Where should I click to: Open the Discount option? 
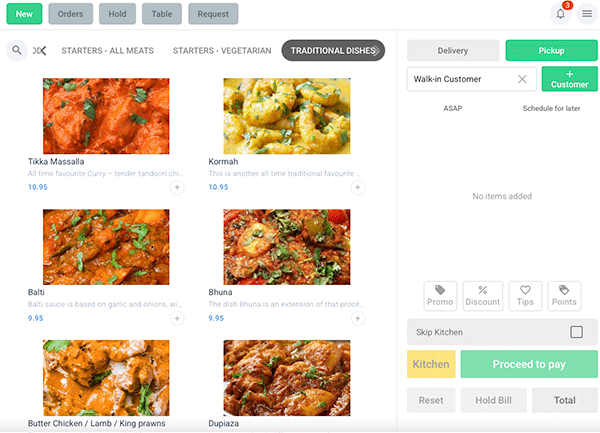482,295
